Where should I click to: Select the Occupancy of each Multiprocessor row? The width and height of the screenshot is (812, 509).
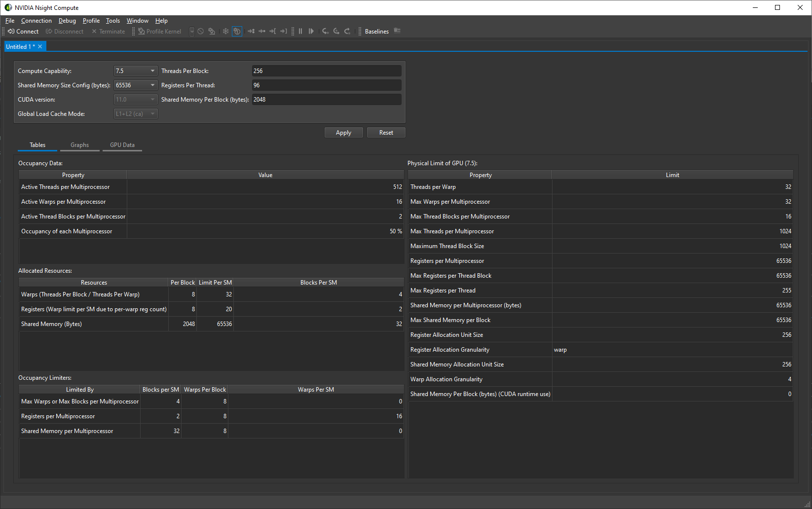tap(211, 231)
